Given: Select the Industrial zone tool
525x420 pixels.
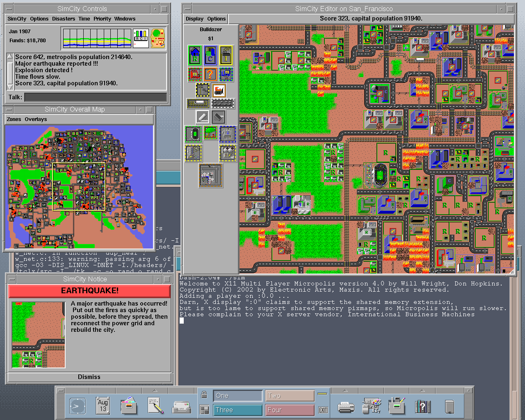Looking at the screenshot, I should [226, 55].
